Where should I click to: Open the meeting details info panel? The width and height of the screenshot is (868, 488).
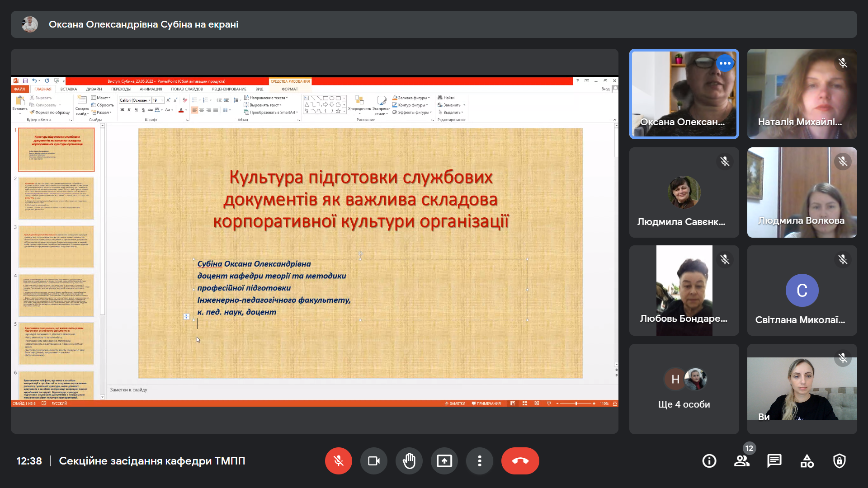tap(709, 461)
